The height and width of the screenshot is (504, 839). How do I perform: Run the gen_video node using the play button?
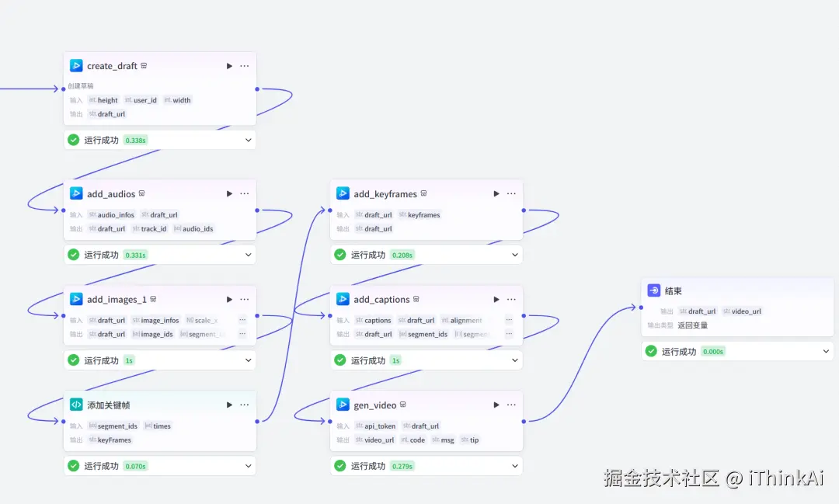(x=496, y=404)
